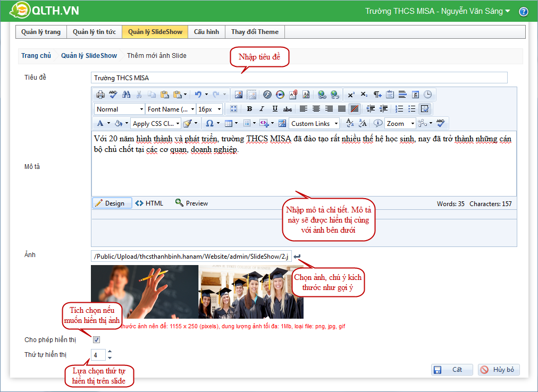This screenshot has width=538, height=392.
Task: Click the Superscript icon
Action: point(351,95)
